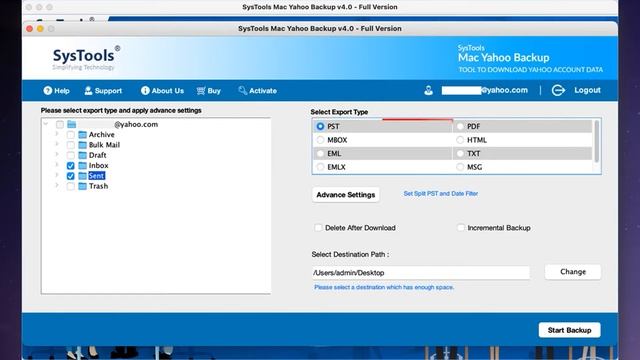
Task: Click the destination path input field
Action: click(421, 273)
